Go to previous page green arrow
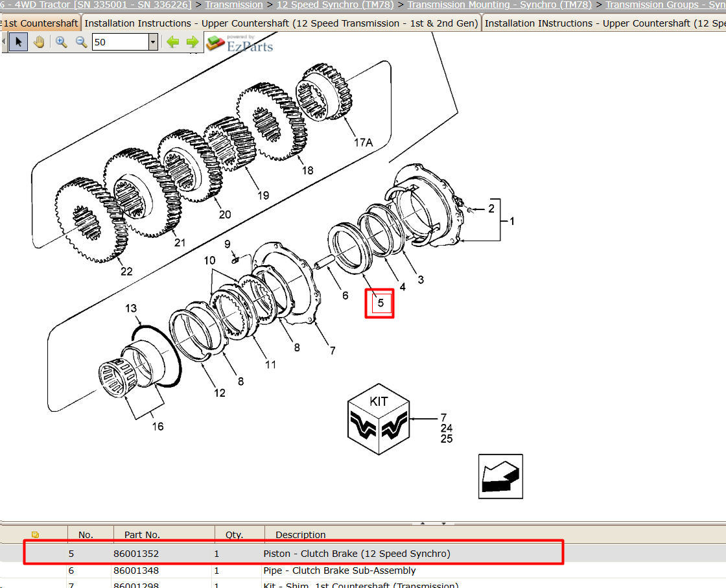Image resolution: width=726 pixels, height=588 pixels. [x=173, y=42]
